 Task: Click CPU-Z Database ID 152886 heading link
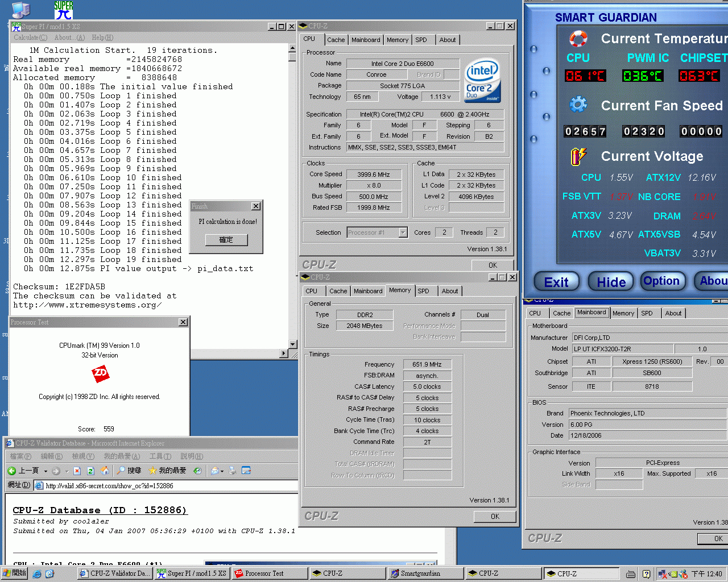click(x=100, y=510)
